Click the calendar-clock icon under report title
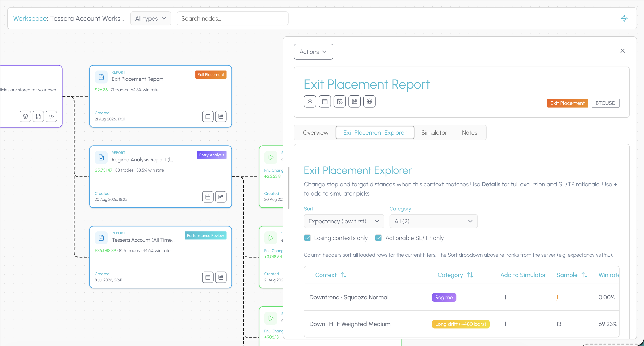The width and height of the screenshot is (644, 346). pos(339,101)
